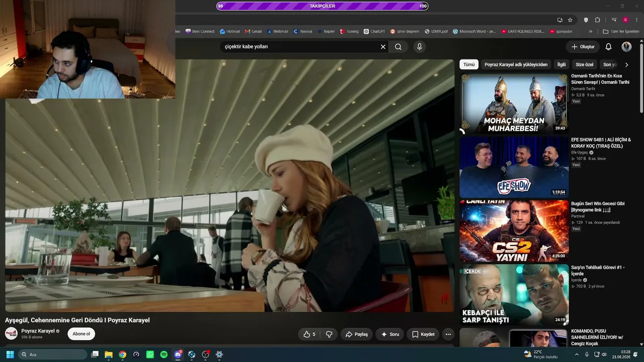Select the Size özel filter chip

[585, 64]
